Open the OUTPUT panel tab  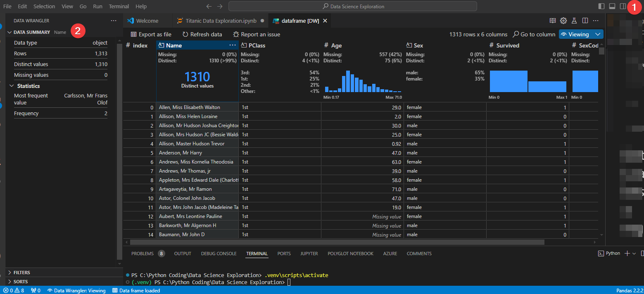(x=183, y=254)
